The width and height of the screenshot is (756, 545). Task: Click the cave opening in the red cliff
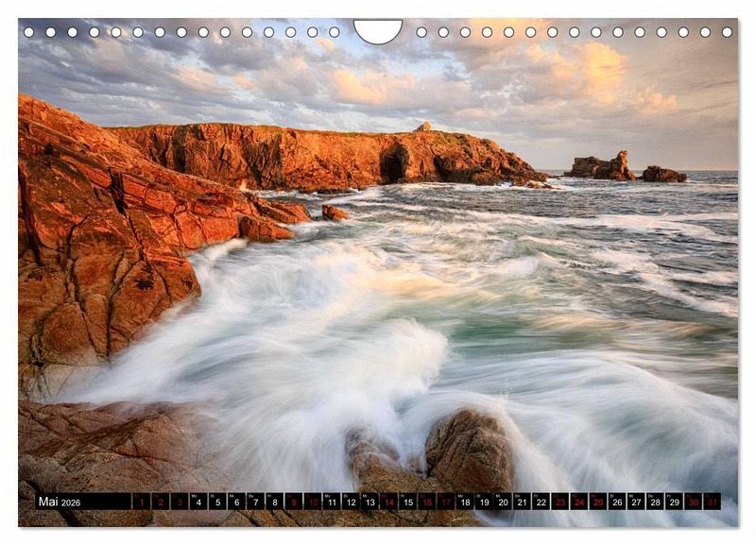point(393,164)
